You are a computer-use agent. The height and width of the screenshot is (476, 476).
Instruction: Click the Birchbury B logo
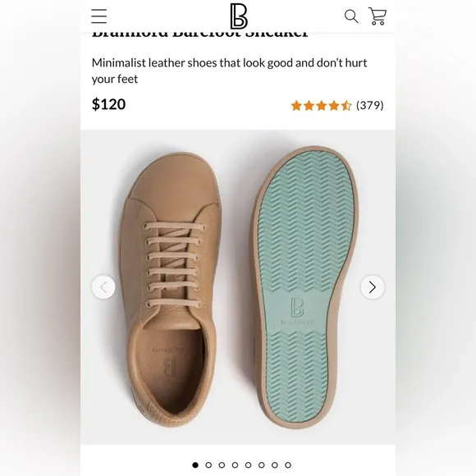click(x=239, y=16)
